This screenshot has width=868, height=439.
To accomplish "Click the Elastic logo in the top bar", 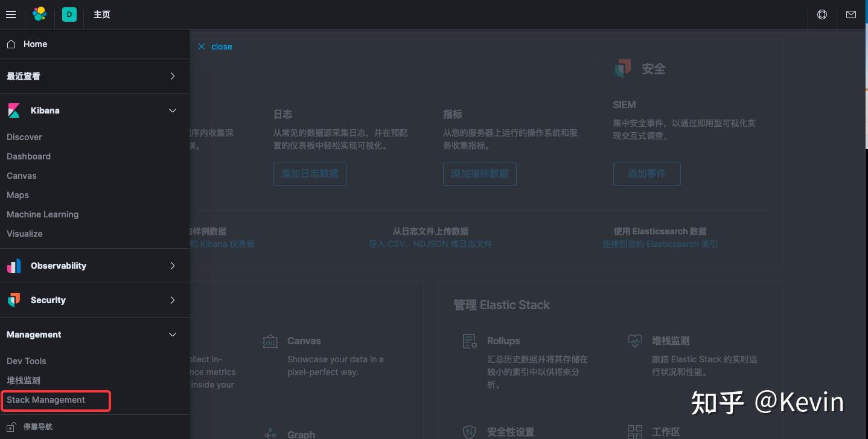I will (x=40, y=14).
